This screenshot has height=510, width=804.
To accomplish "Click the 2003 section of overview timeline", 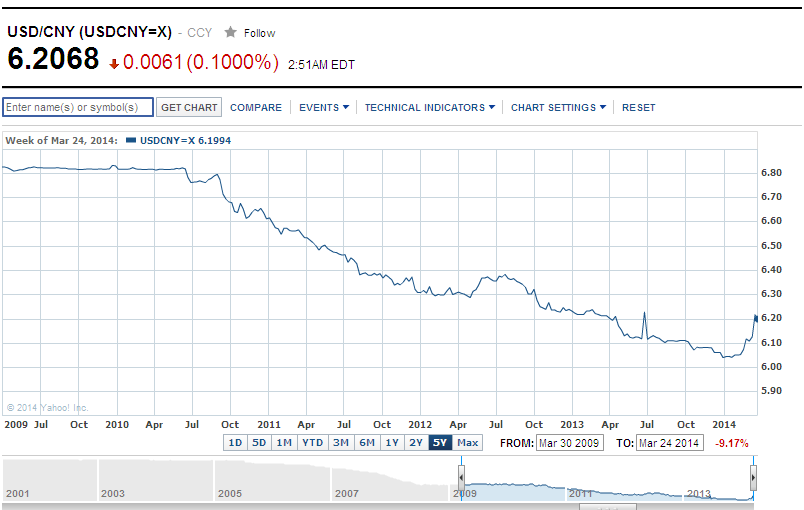I will (156, 480).
